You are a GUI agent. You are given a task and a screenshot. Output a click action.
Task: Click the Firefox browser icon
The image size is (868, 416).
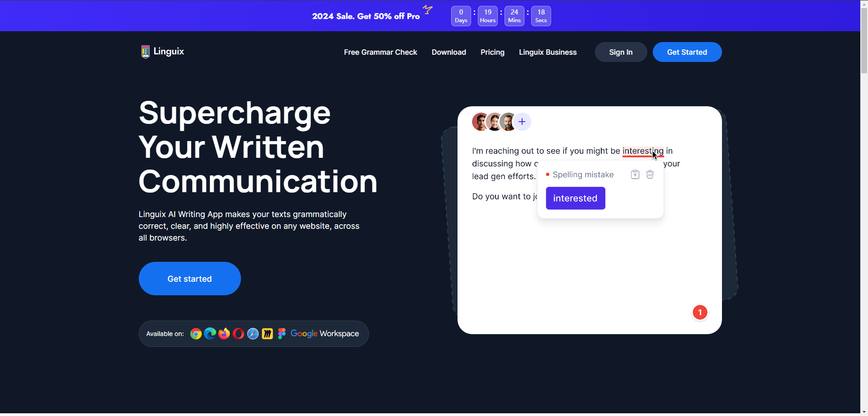tap(224, 334)
